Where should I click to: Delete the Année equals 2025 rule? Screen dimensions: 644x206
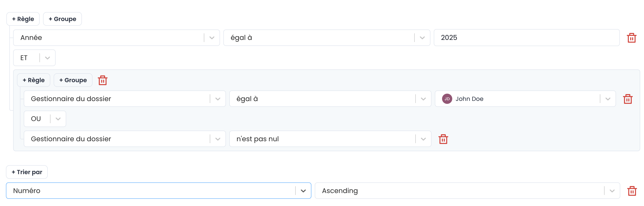click(631, 38)
